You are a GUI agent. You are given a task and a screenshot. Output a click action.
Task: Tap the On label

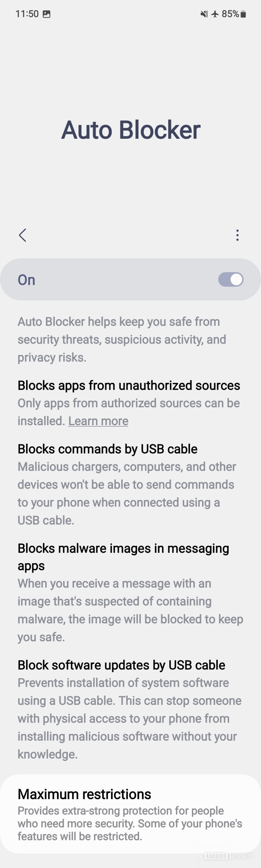27,280
